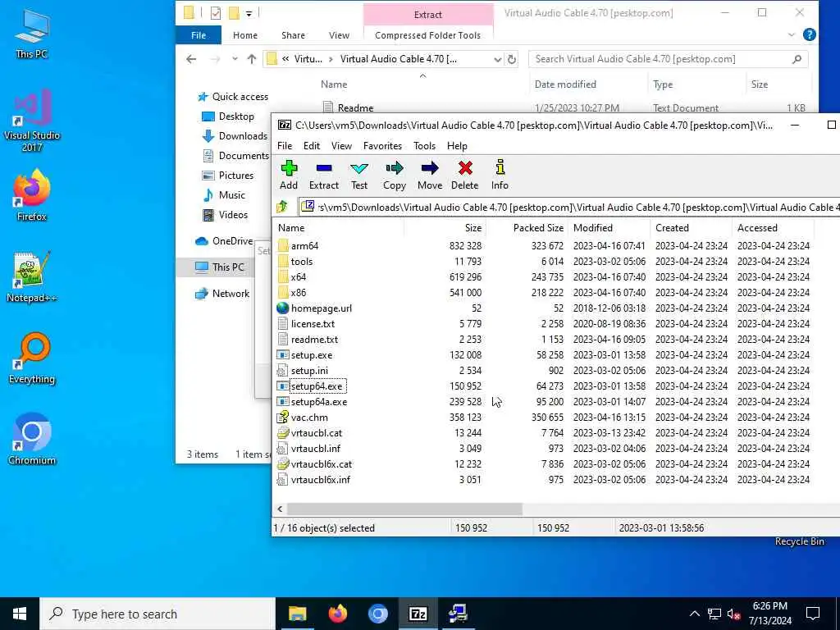The image size is (840, 630).
Task: Open the File menu in 7-Zip
Action: (285, 146)
